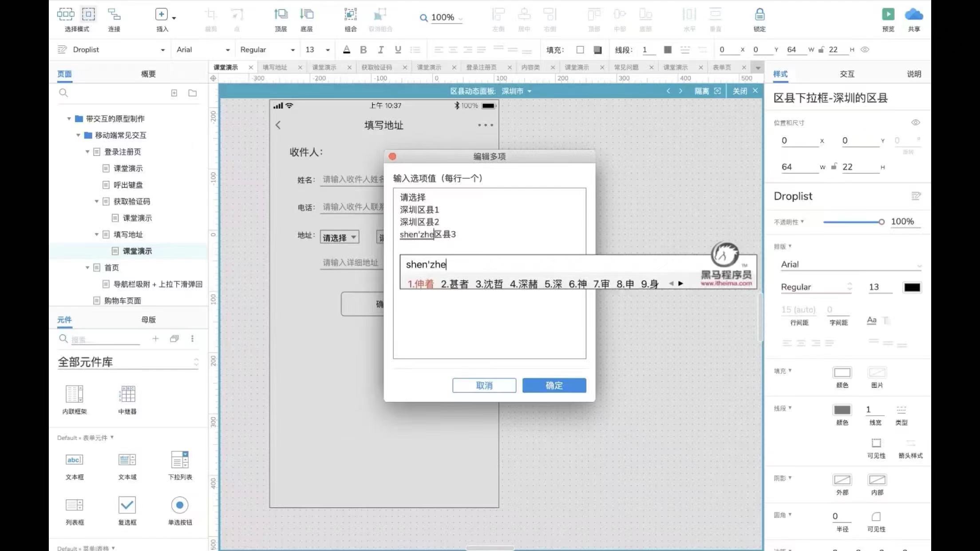Collapse the 登录注册页 tree item
This screenshot has height=551, width=980.
tap(87, 152)
